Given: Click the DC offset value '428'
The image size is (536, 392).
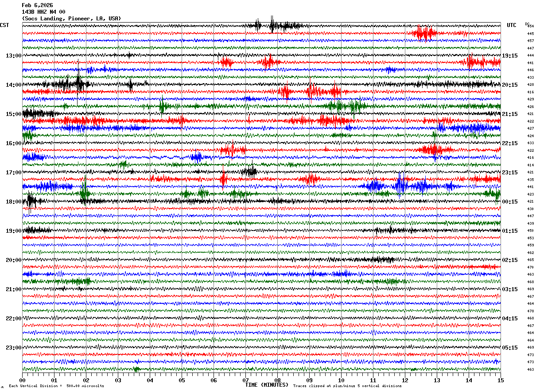Looking at the screenshot, I should click(x=530, y=85).
